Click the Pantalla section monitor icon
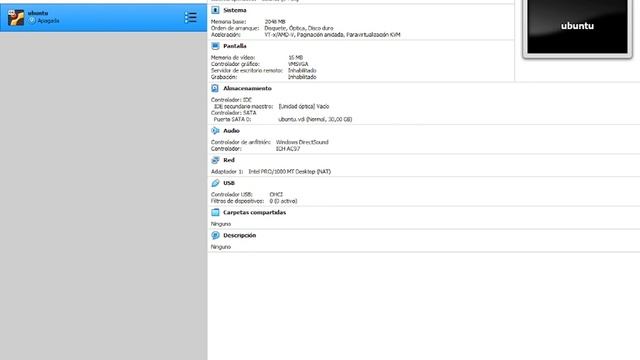This screenshot has height=360, width=640. click(215, 46)
